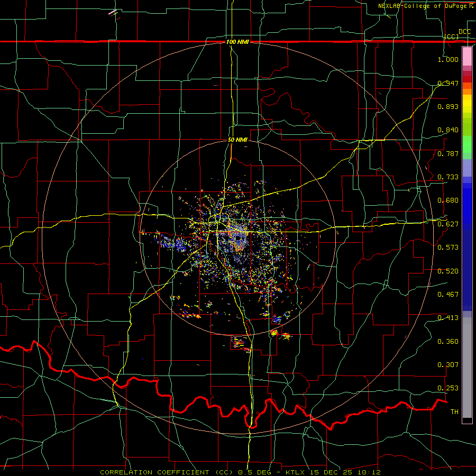Click the [CC] label near the scale
Viewport: 476px width, 476px height.
click(452, 36)
